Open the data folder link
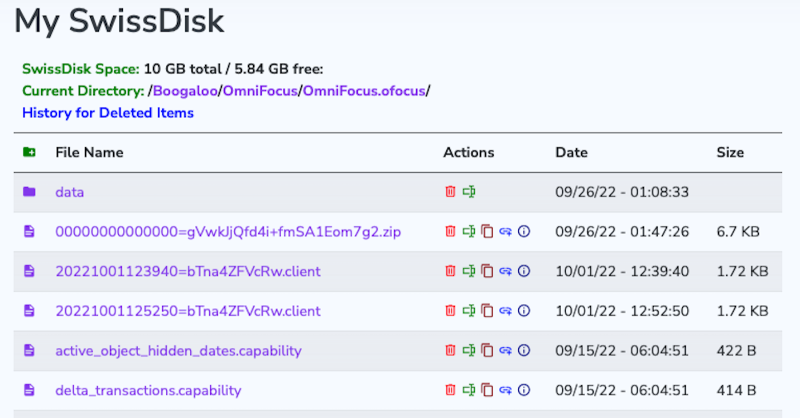The image size is (800, 418). coord(69,192)
